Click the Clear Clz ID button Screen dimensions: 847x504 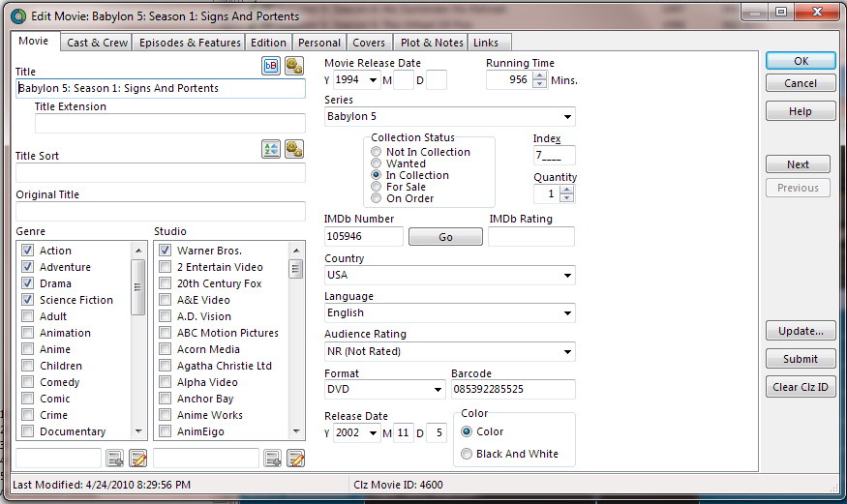click(x=801, y=387)
